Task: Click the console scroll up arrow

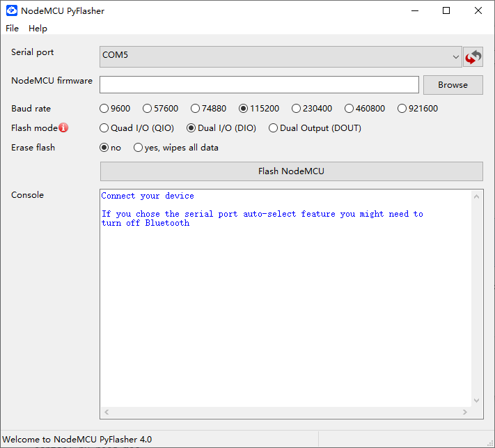Action: tap(477, 196)
